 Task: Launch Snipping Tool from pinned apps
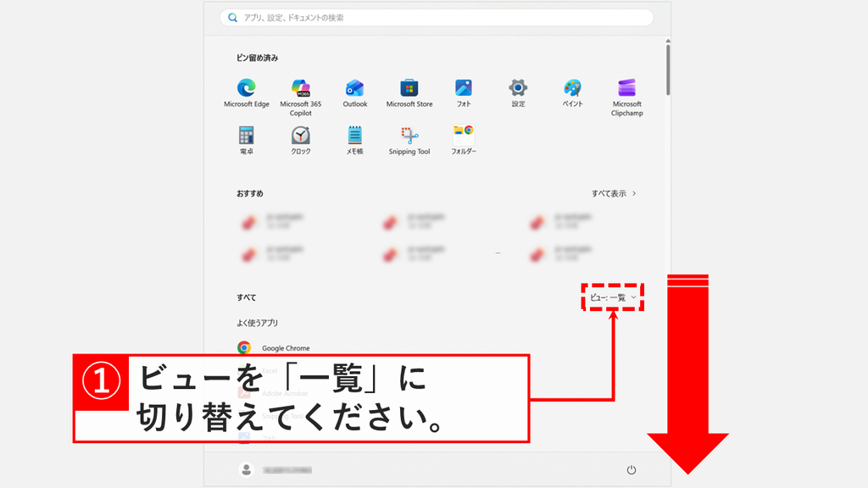409,140
